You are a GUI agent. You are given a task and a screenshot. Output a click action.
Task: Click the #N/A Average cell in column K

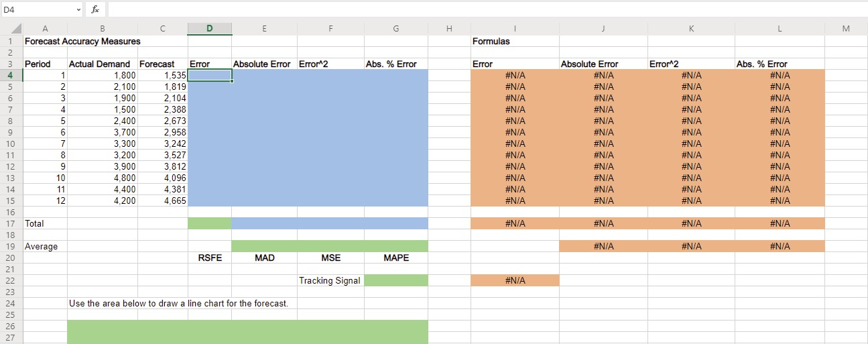(691, 246)
